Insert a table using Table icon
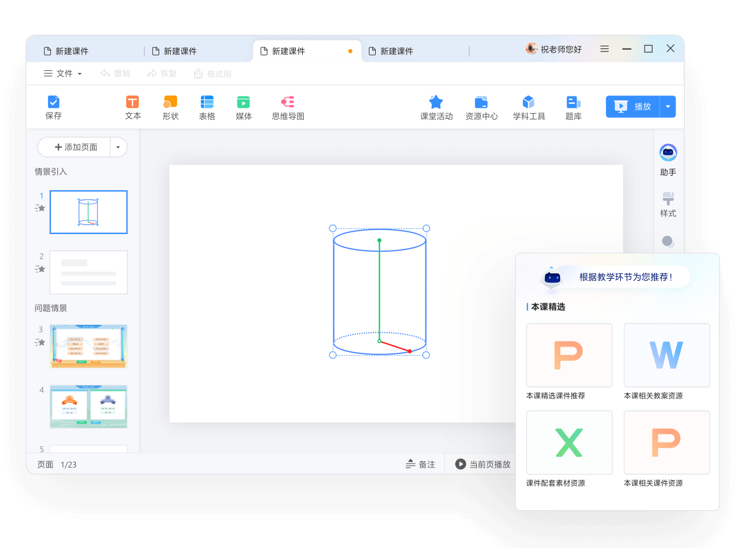This screenshot has width=756, height=548. click(x=207, y=103)
